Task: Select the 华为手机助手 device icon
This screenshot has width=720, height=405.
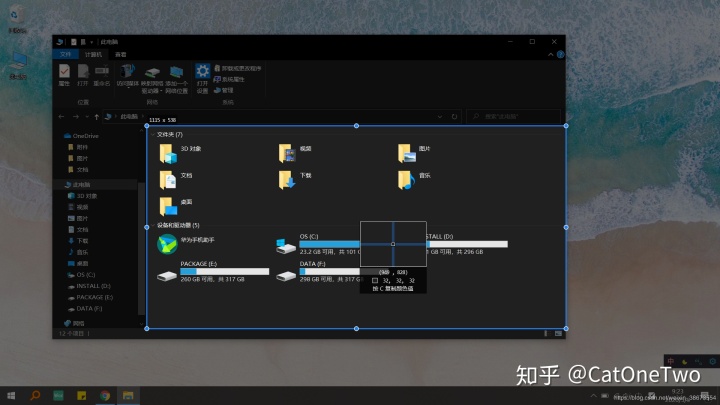Action: [167, 244]
